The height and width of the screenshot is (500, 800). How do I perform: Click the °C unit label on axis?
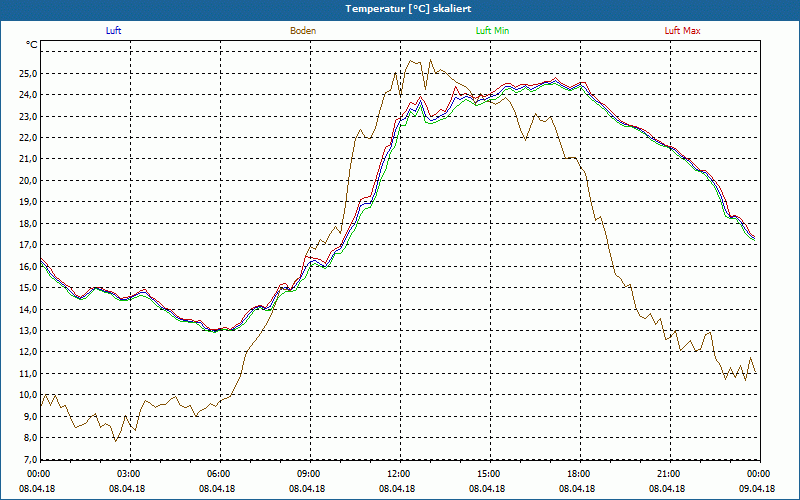click(32, 45)
